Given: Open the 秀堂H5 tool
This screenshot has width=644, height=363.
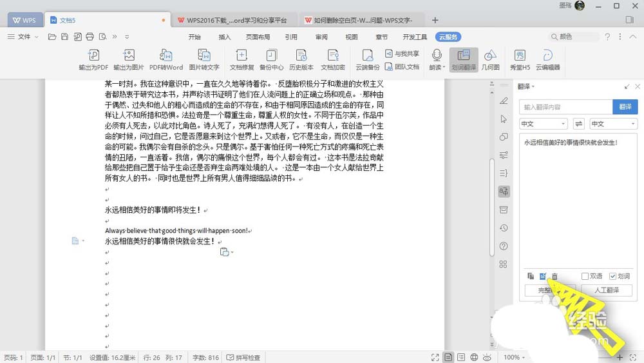Looking at the screenshot, I should 520,59.
